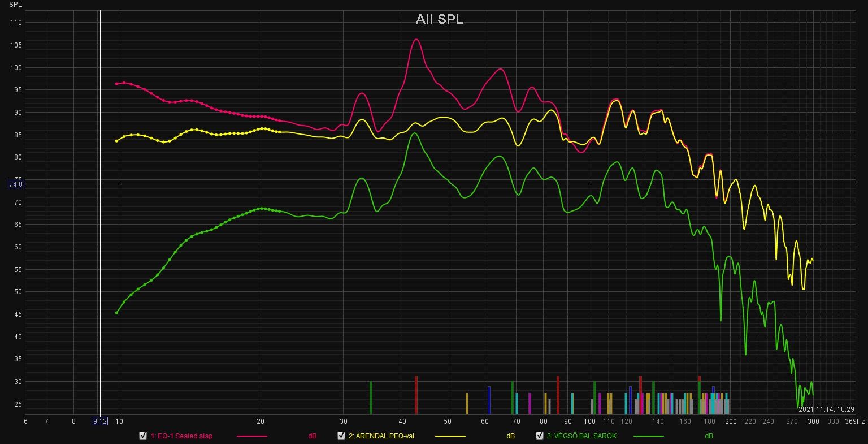Click the 45 label on the SPL axis
Viewport: 868px width, 444px height.
(18, 314)
